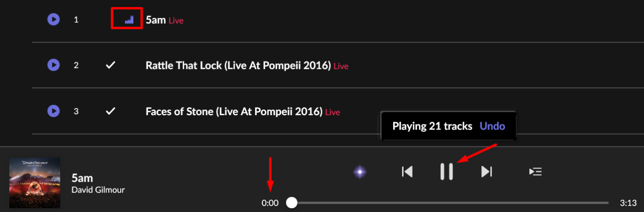Toggle the checkmark on Rattle That Lock
Viewport: 644px width, 212px height.
click(110, 65)
